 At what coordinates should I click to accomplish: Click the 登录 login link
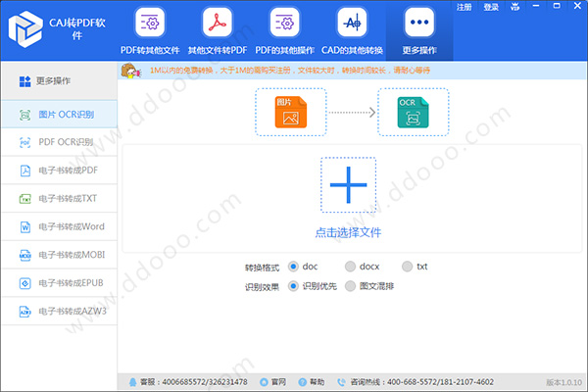(491, 7)
